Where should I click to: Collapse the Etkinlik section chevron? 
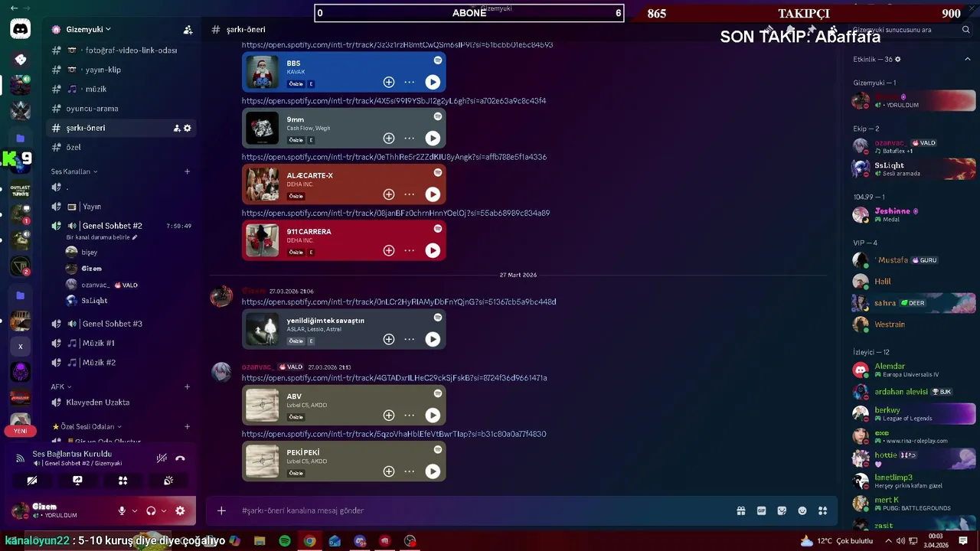click(967, 59)
